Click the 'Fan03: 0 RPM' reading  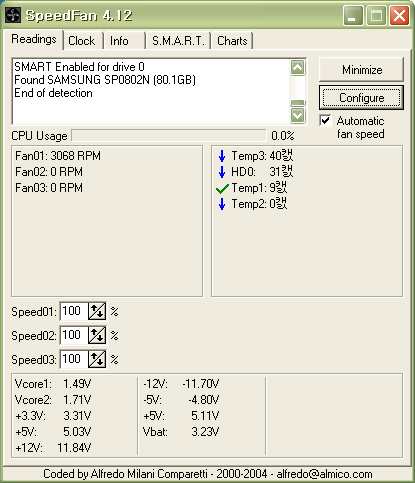tap(49, 188)
